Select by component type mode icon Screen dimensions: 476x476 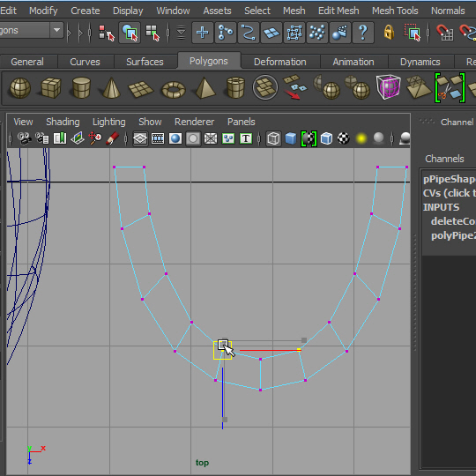click(152, 33)
